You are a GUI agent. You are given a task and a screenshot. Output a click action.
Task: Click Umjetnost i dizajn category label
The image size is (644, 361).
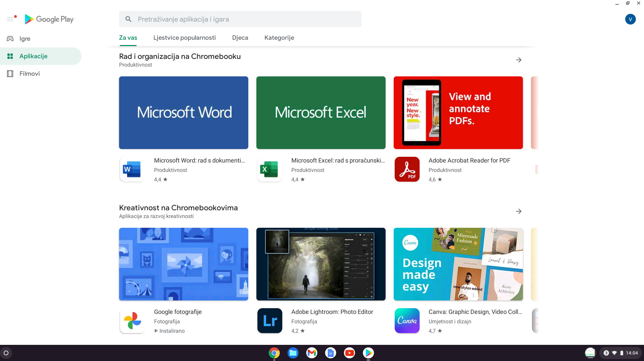450,321
